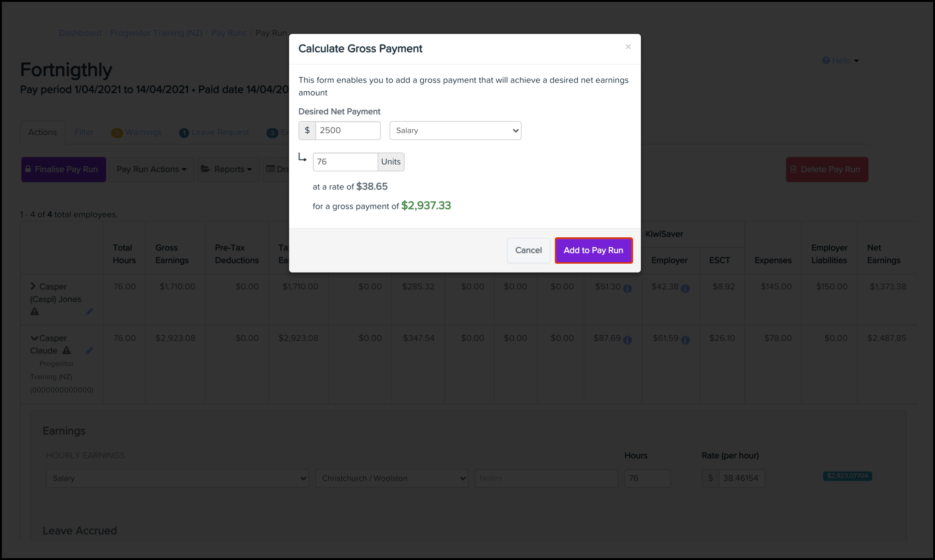Click info icon beside $42.38
Viewport: 935px width, 560px height.
685,289
